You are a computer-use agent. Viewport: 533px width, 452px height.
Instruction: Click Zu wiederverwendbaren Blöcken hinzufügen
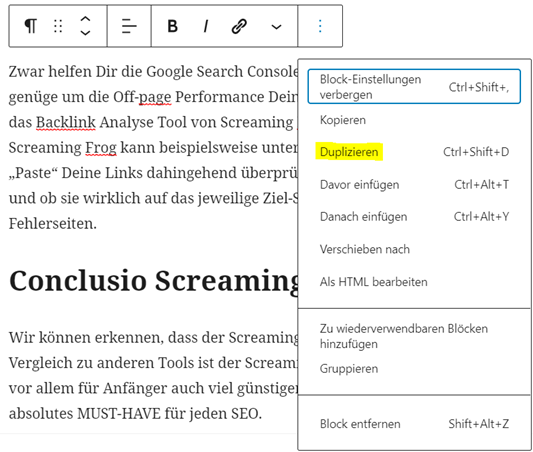[414, 336]
